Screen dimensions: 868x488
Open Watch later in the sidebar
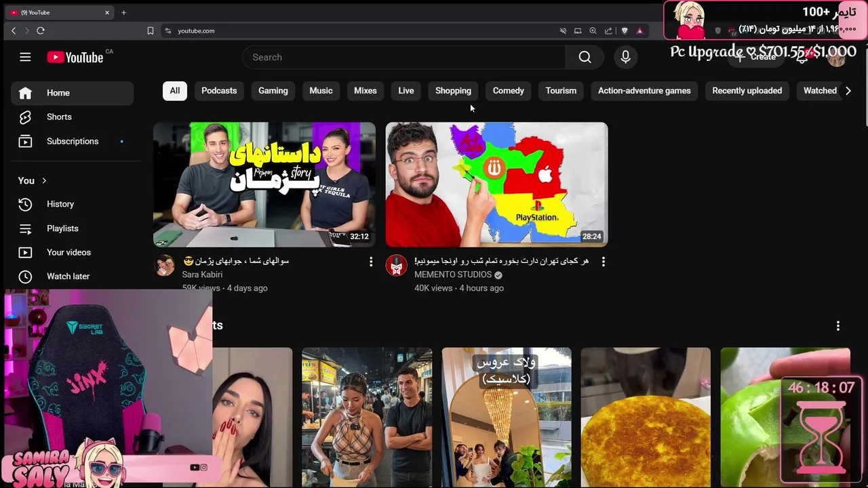tap(72, 276)
